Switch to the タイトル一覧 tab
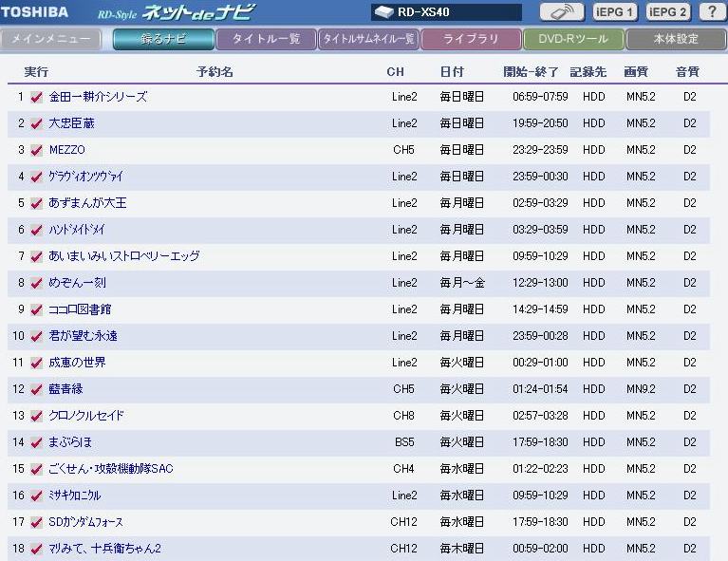This screenshot has width=728, height=561. point(266,39)
